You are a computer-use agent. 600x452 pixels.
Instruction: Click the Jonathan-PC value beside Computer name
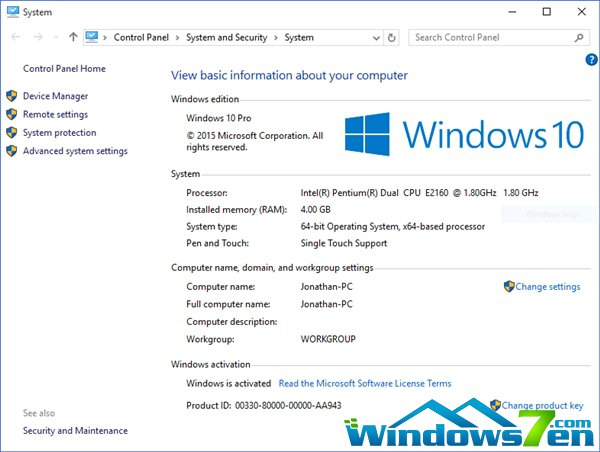(x=326, y=287)
